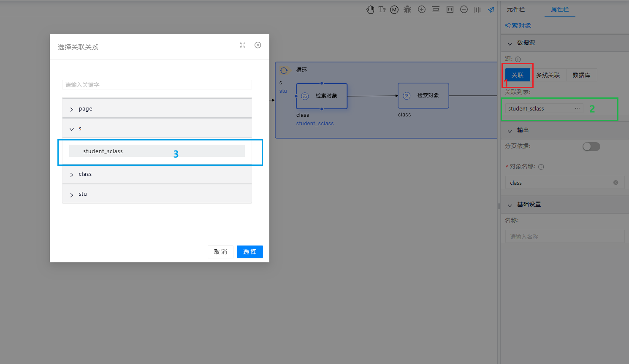Image resolution: width=629 pixels, height=364 pixels.
Task: Select the hand pan tool
Action: coord(370,10)
